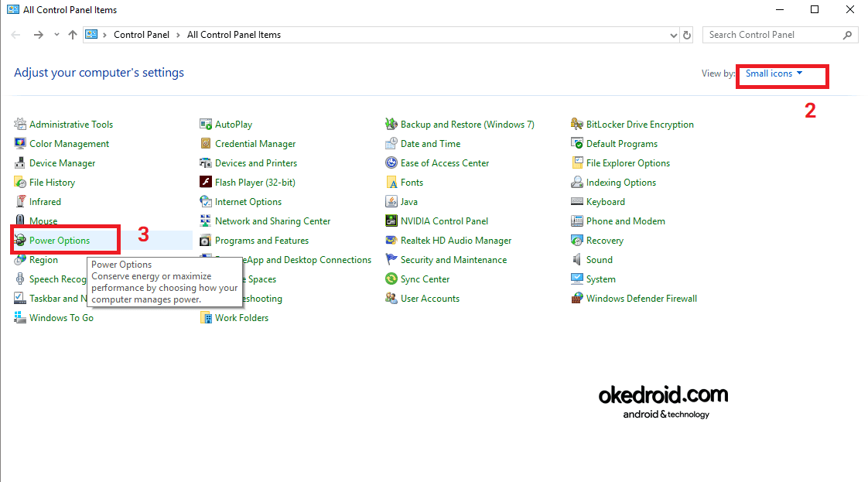Click the Programs and Features icon

(206, 240)
